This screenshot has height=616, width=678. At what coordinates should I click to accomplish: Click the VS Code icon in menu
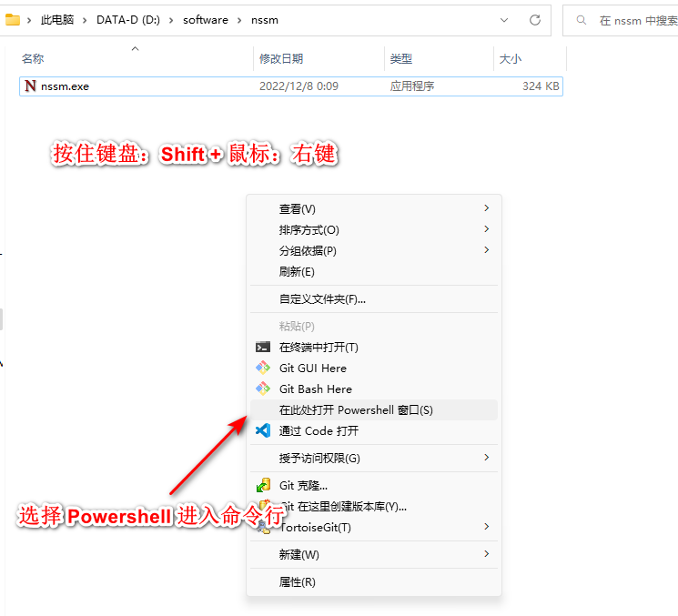coord(263,430)
